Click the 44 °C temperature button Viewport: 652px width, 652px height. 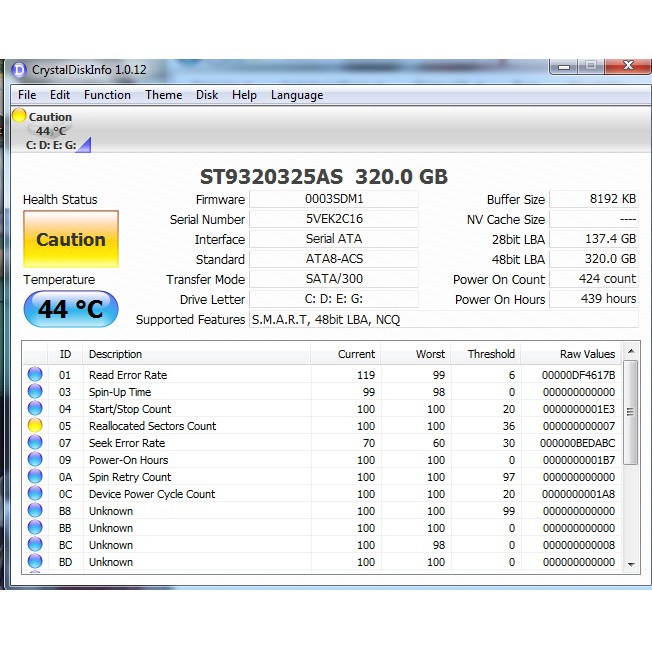tap(71, 309)
